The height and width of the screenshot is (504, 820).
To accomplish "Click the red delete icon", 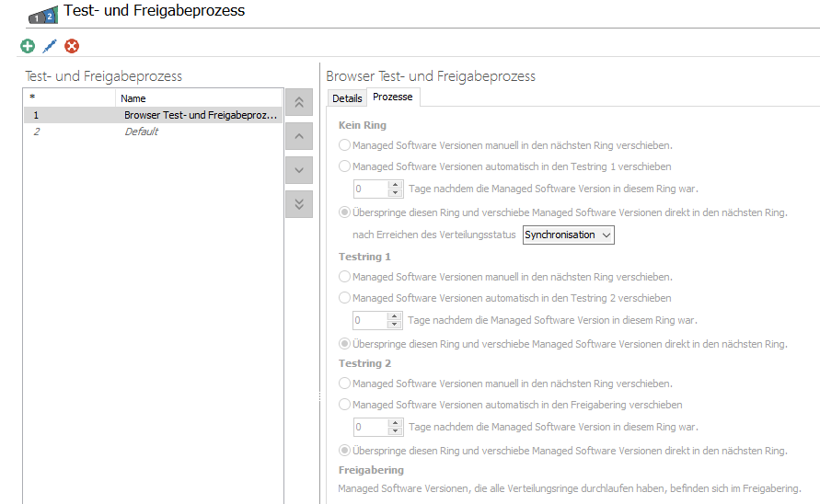I will coord(72,46).
